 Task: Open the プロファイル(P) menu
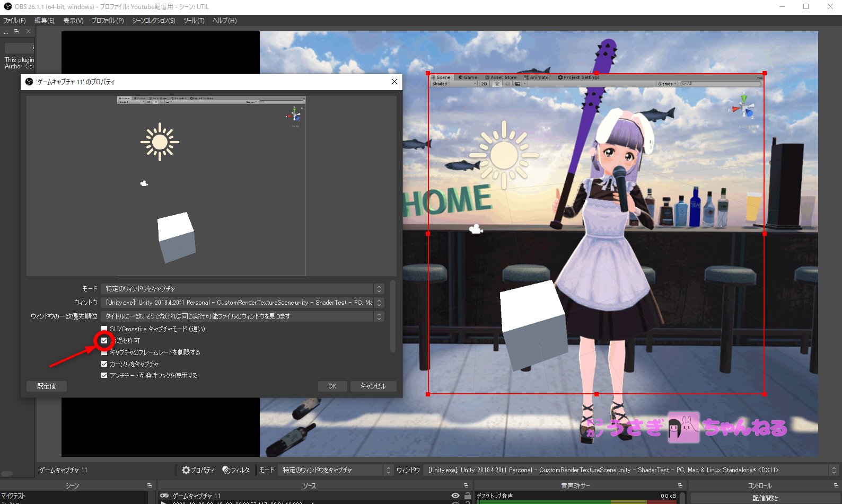(107, 21)
